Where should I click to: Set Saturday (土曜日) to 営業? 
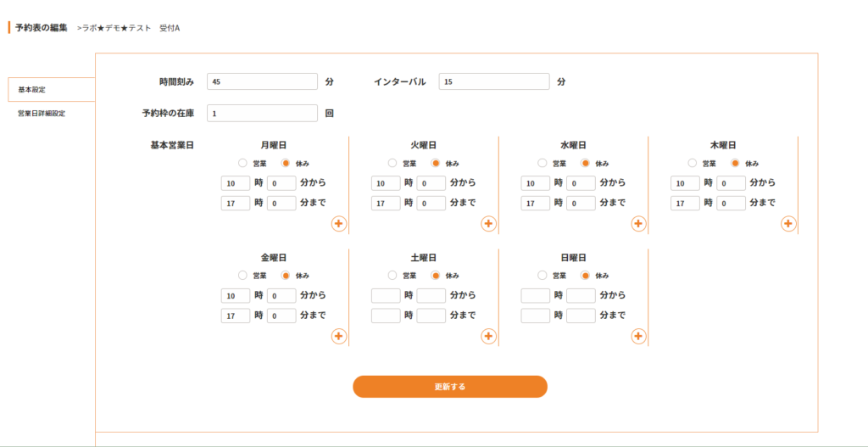[392, 275]
